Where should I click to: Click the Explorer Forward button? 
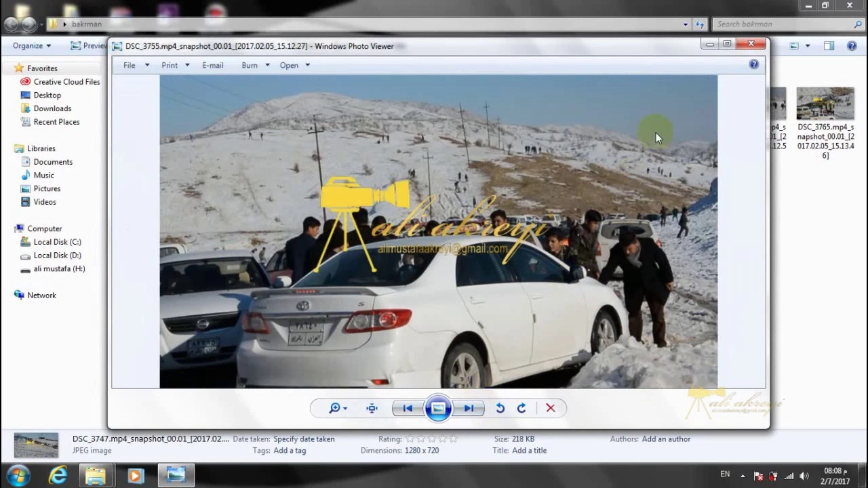(28, 24)
